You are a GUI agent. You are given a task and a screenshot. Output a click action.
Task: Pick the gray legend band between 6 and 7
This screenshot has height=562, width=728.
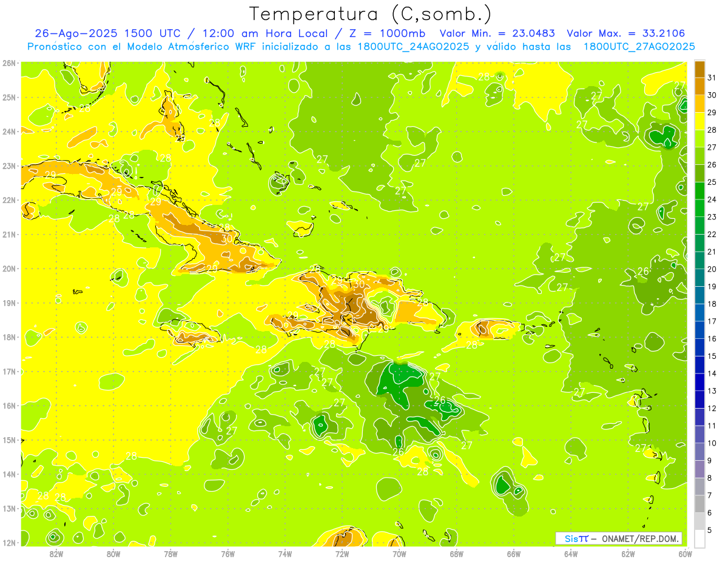click(699, 504)
